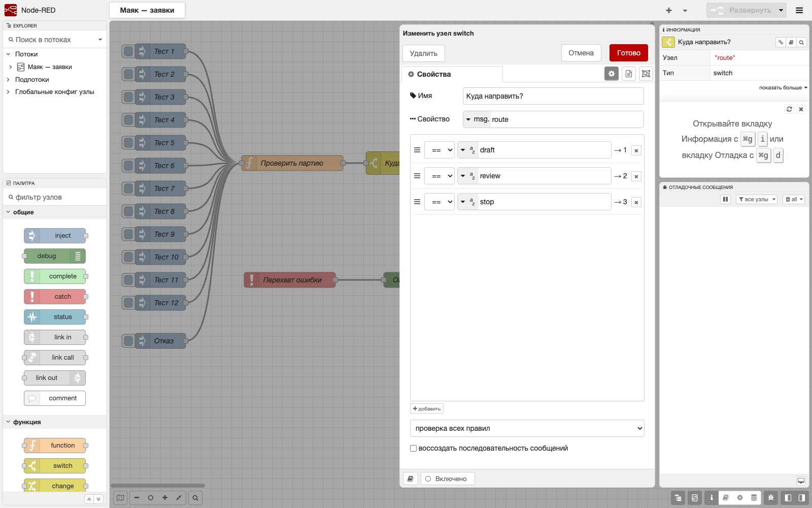Screen dimensions: 812x508
Task: Toggle the navigator map icon
Action: coord(120,498)
